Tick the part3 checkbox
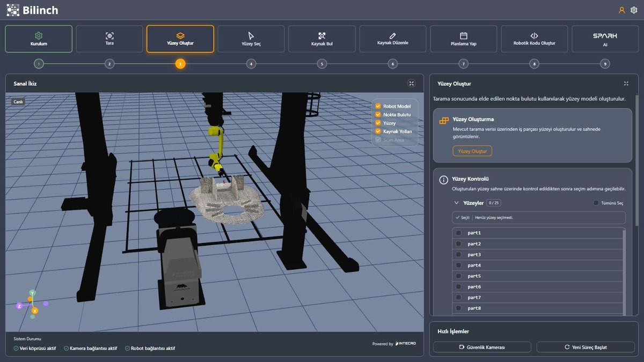The width and height of the screenshot is (644, 362). point(458,254)
